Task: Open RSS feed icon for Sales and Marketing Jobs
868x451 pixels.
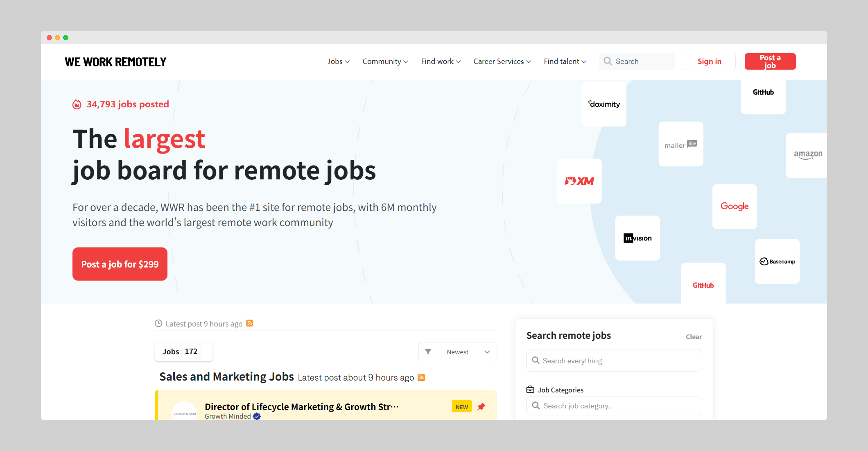Action: coord(421,377)
